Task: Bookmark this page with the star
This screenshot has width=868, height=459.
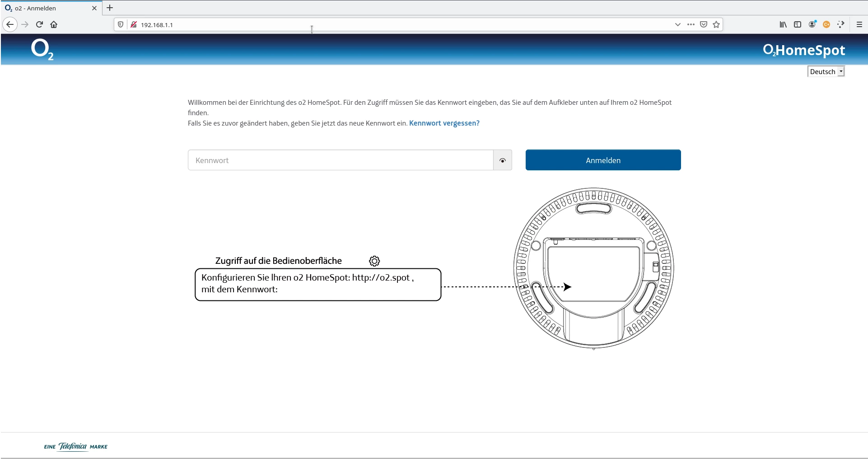Action: [716, 24]
